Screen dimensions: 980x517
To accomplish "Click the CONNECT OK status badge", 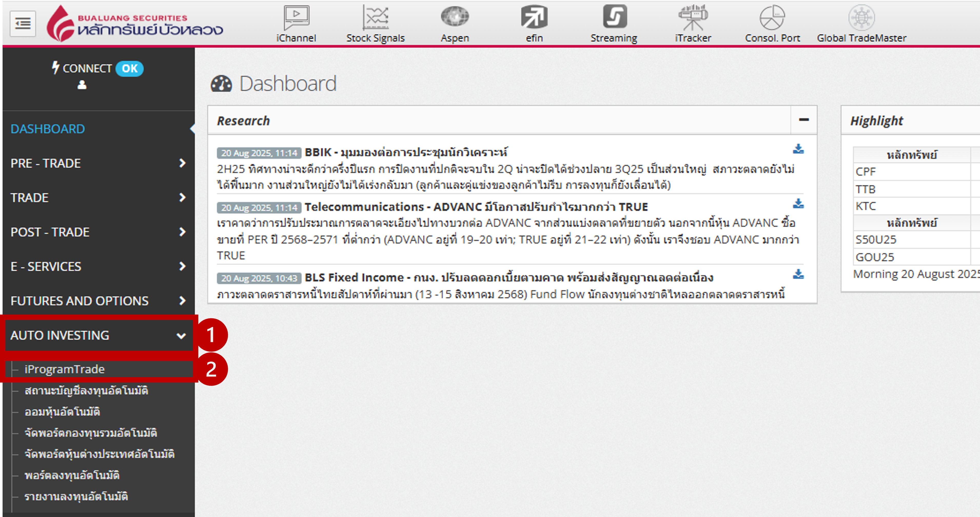I will point(129,69).
